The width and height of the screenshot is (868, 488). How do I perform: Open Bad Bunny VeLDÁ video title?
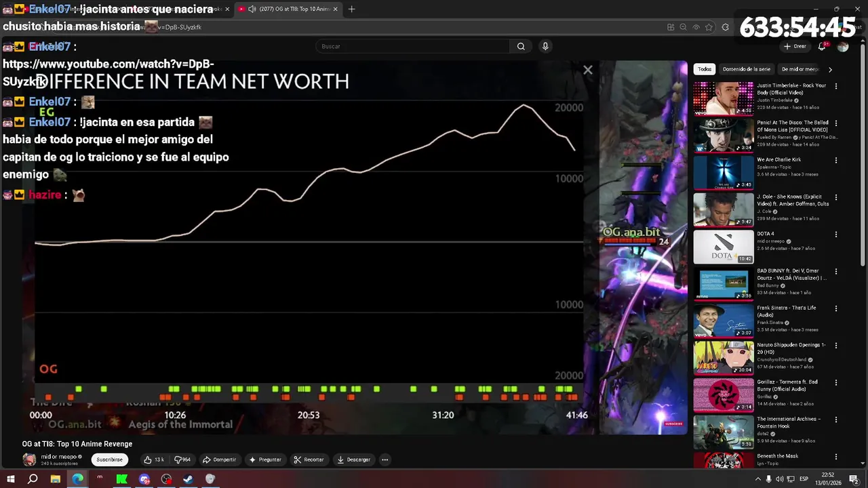791,274
